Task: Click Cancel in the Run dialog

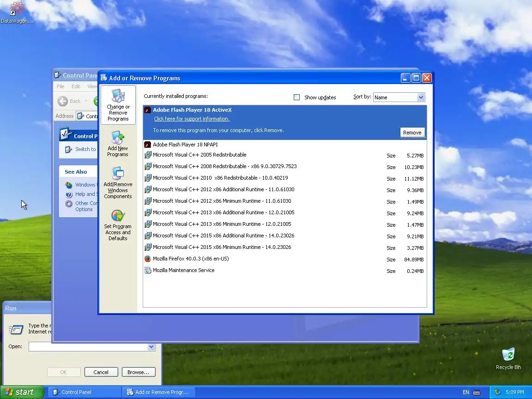Action: [101, 372]
